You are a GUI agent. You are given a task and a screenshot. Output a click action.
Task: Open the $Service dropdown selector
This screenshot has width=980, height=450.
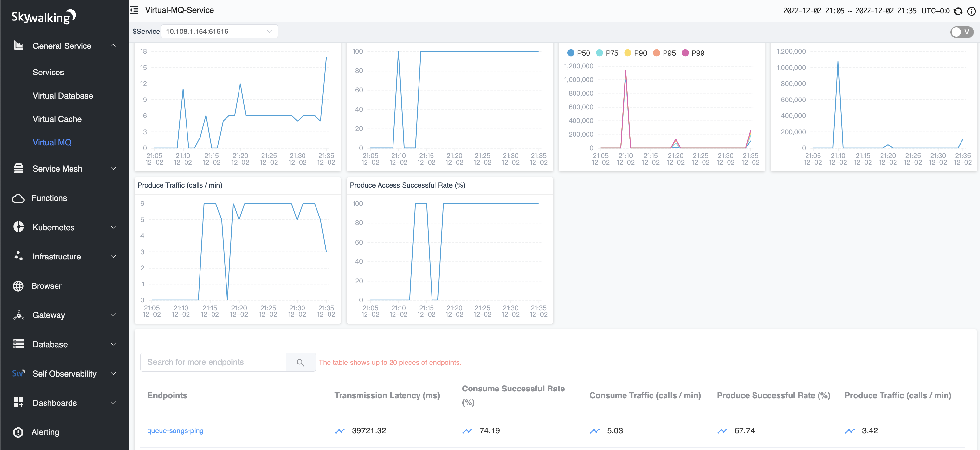tap(219, 31)
